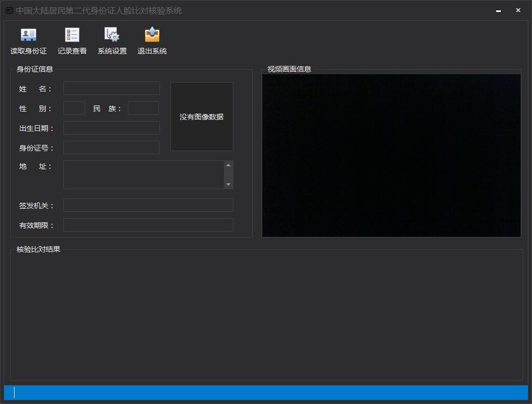This screenshot has width=532, height=404.
Task: Click the 没有图像数据 photo placeholder
Action: coord(202,117)
